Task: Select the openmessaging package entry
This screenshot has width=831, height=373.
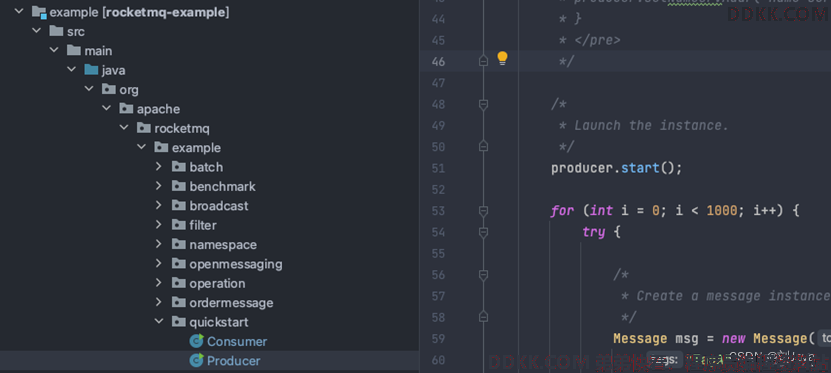Action: [236, 264]
